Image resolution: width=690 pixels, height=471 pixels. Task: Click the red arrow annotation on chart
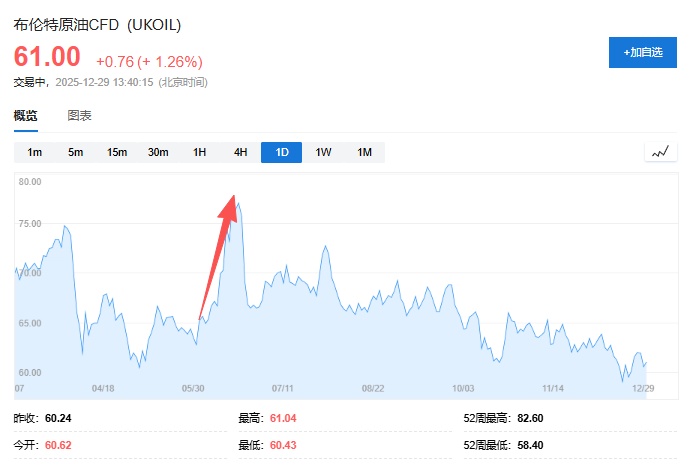[x=218, y=256]
